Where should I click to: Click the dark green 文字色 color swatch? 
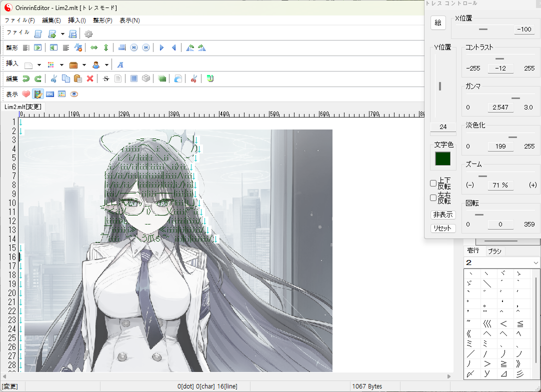pyautogui.click(x=442, y=158)
